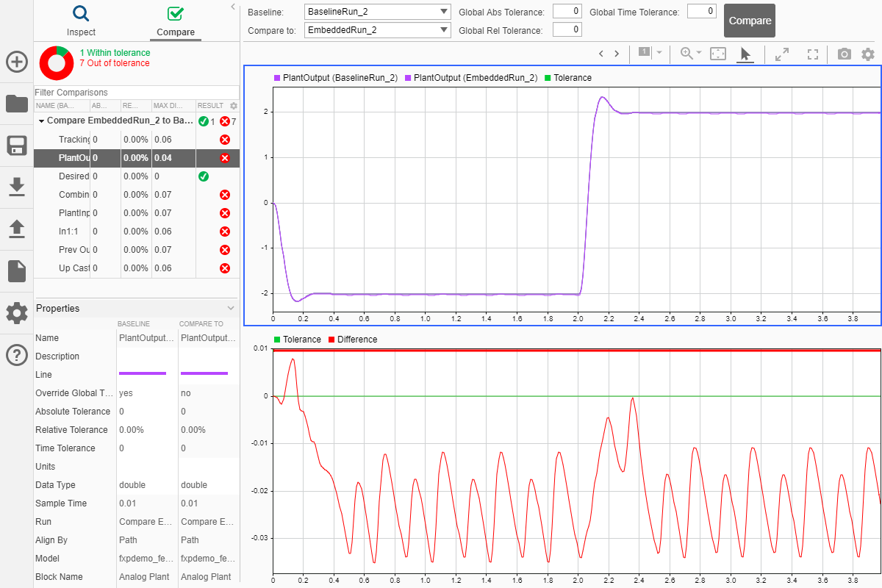The height and width of the screenshot is (588, 882).
Task: Select the Tracking comparison row
Action: click(x=137, y=140)
